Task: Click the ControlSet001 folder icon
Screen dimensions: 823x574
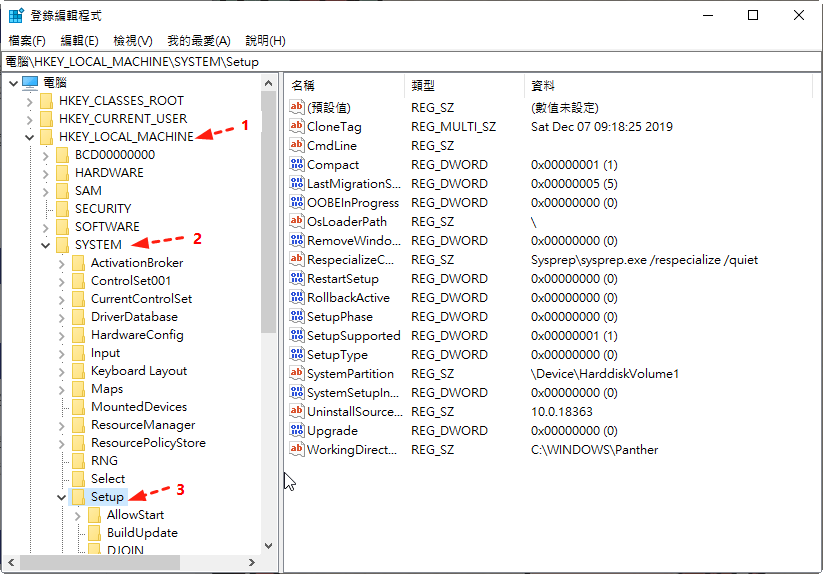Action: click(78, 281)
